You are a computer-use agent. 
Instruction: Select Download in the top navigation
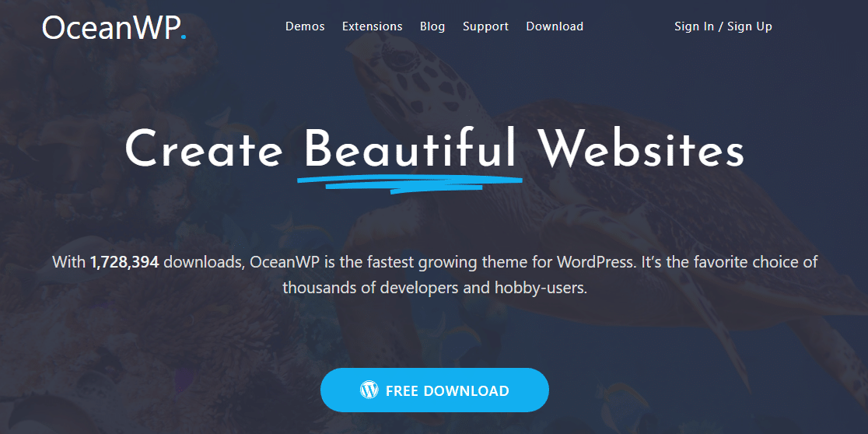(555, 26)
